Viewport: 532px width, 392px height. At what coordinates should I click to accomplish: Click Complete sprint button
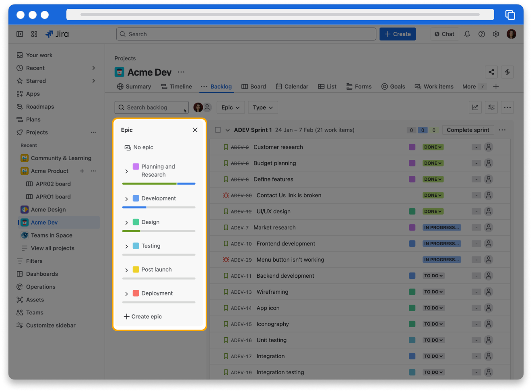pos(468,130)
